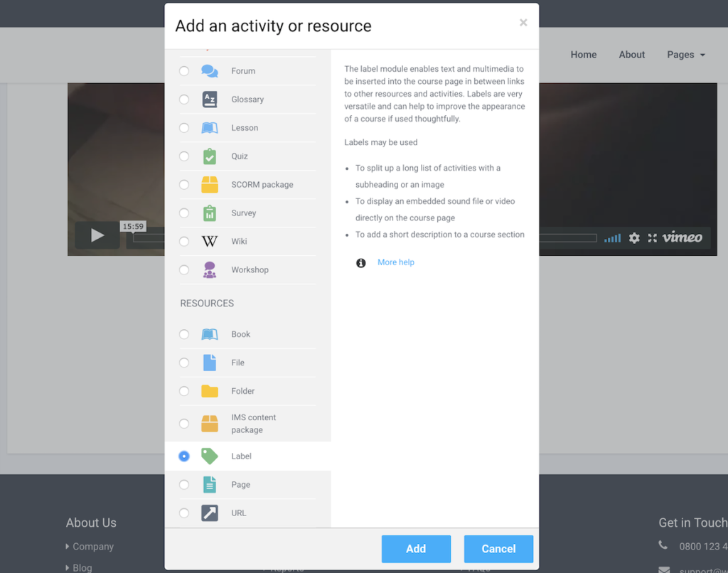The image size is (728, 573).
Task: Click the Add button
Action: [416, 548]
